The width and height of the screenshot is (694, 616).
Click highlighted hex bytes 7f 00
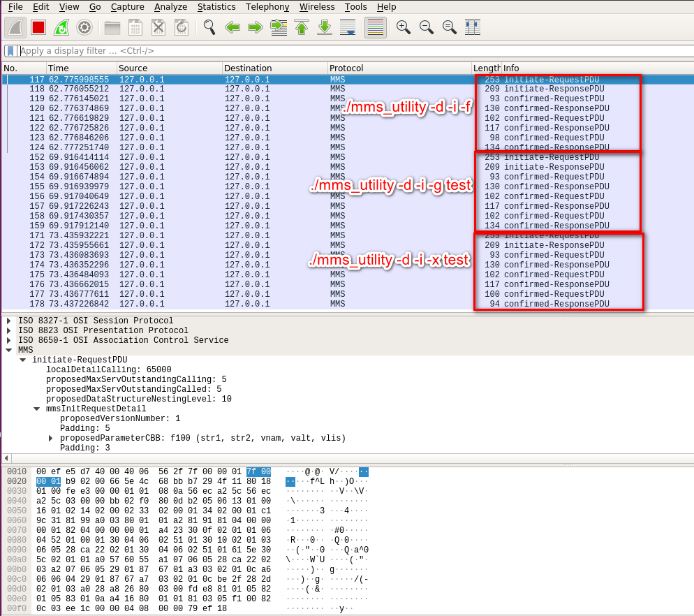coord(258,471)
